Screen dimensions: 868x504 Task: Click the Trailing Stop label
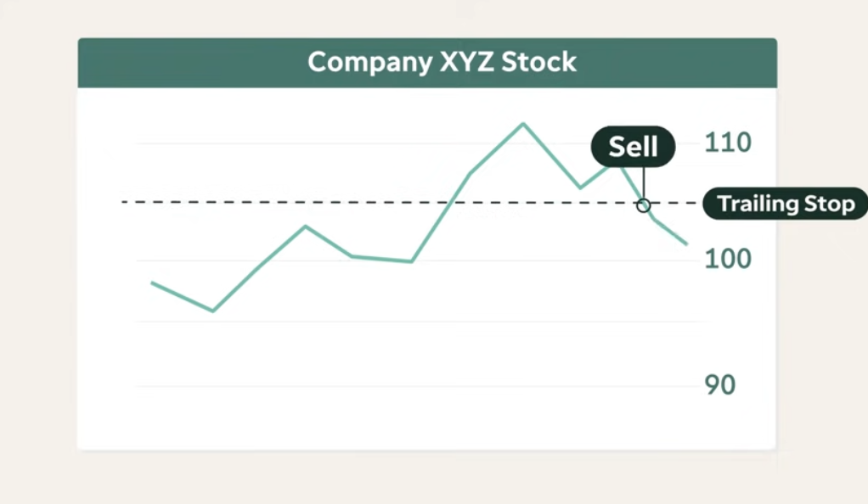tap(786, 204)
